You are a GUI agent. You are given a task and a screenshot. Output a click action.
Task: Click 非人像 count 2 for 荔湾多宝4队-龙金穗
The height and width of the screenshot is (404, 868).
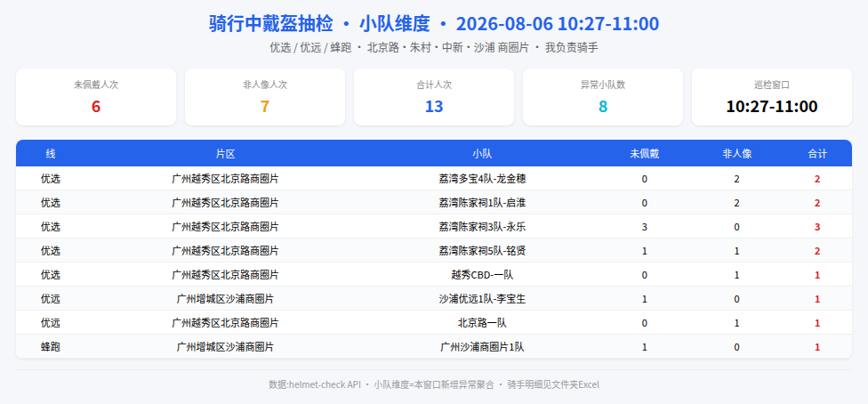736,179
